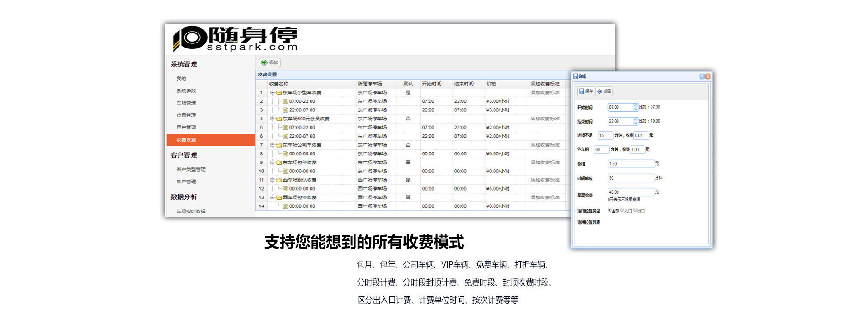Click the green plus 添加 icon
Viewport: 868px width, 325px height.
[264, 62]
